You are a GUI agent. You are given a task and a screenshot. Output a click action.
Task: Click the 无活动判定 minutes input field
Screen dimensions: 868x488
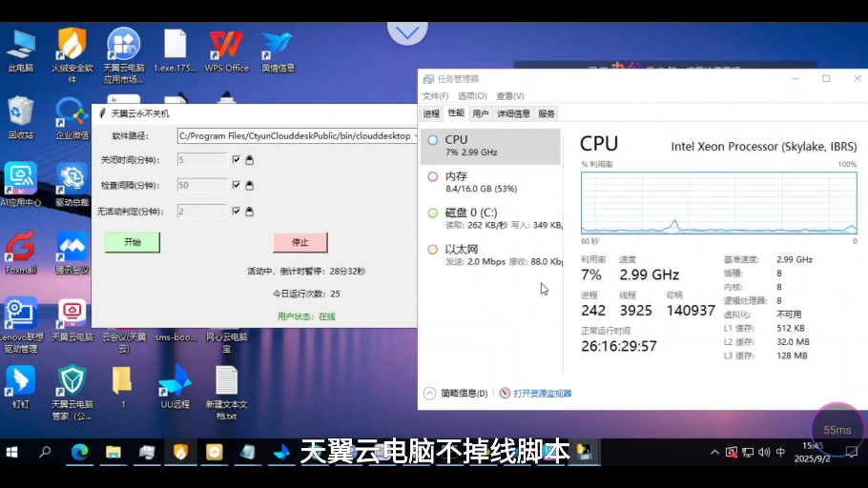point(202,212)
